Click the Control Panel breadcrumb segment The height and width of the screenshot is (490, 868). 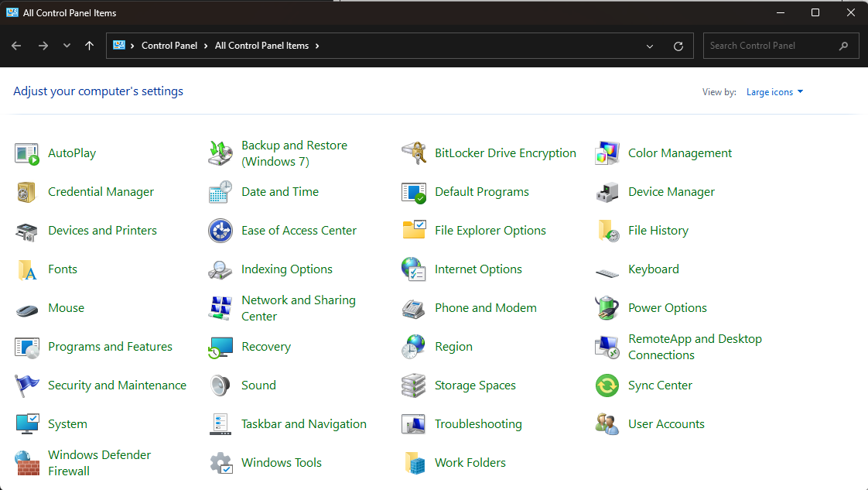coord(169,46)
